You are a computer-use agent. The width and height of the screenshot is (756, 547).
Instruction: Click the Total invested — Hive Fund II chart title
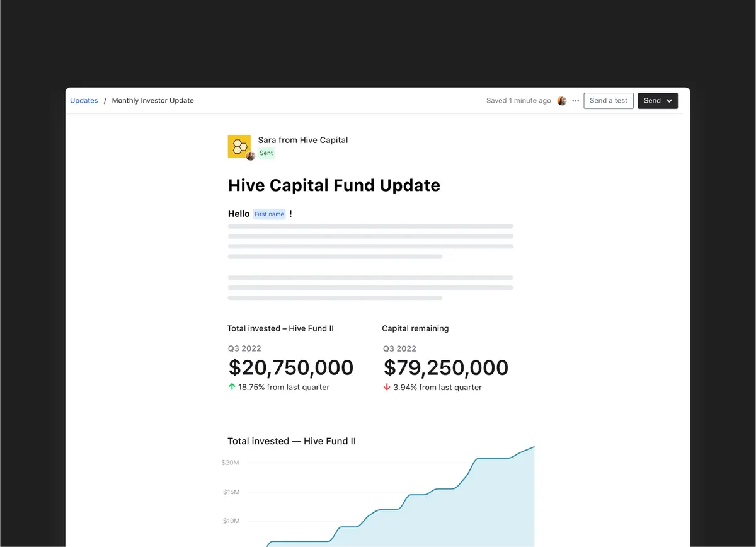292,441
